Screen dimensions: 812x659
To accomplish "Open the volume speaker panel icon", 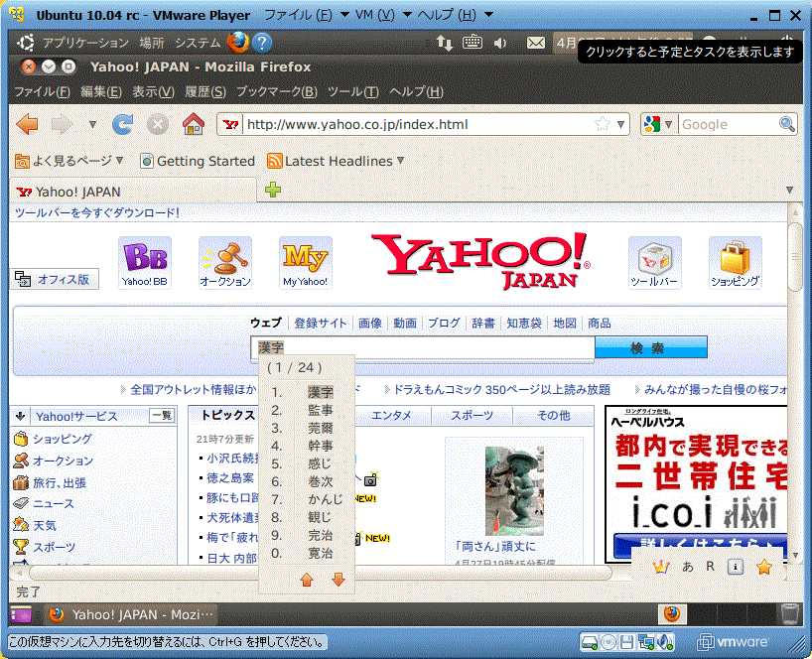I will pos(500,43).
